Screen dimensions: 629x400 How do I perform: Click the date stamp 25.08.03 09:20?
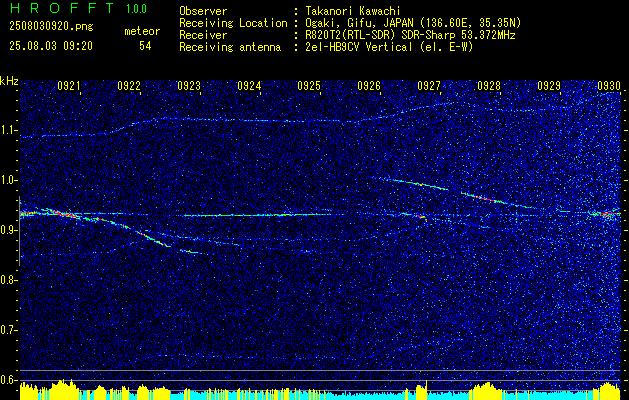[x=51, y=46]
